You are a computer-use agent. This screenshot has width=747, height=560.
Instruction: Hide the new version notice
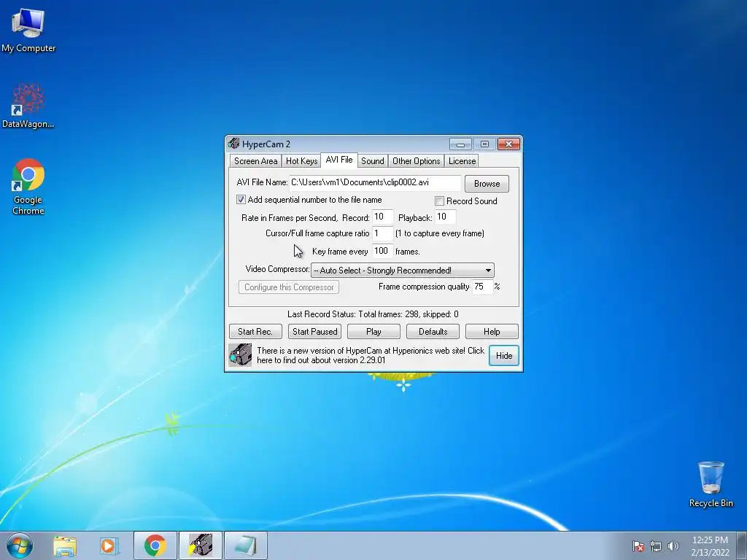point(504,356)
